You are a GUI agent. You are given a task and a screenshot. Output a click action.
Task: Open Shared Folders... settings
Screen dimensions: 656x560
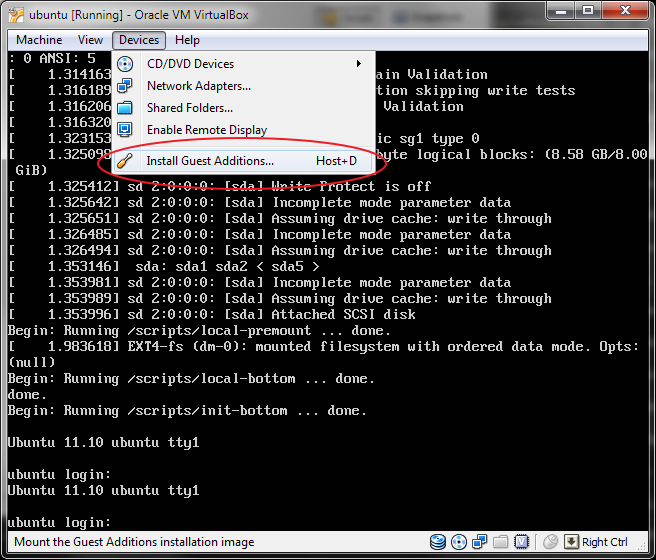(243, 108)
